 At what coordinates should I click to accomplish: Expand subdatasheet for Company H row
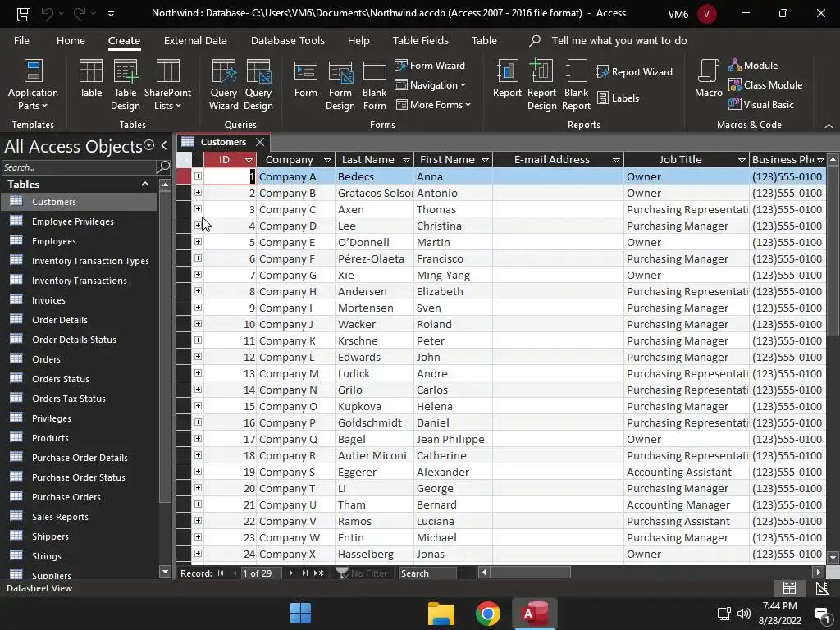[x=198, y=291]
